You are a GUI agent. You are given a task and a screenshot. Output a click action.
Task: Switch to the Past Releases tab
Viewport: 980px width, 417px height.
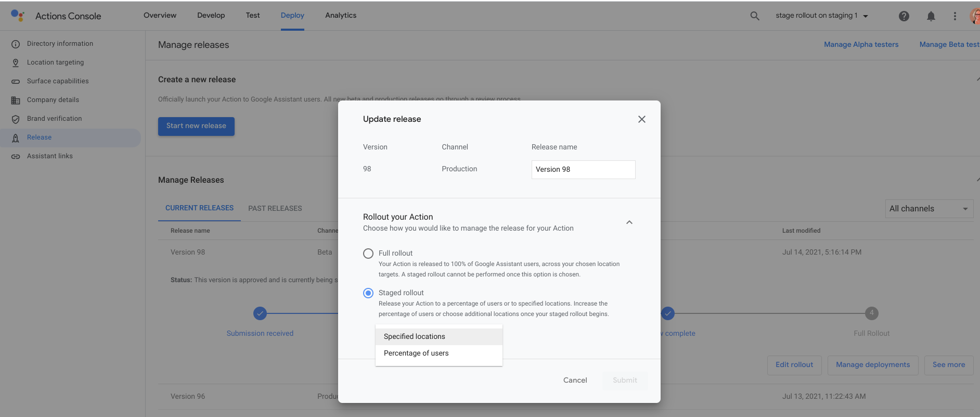pos(275,208)
